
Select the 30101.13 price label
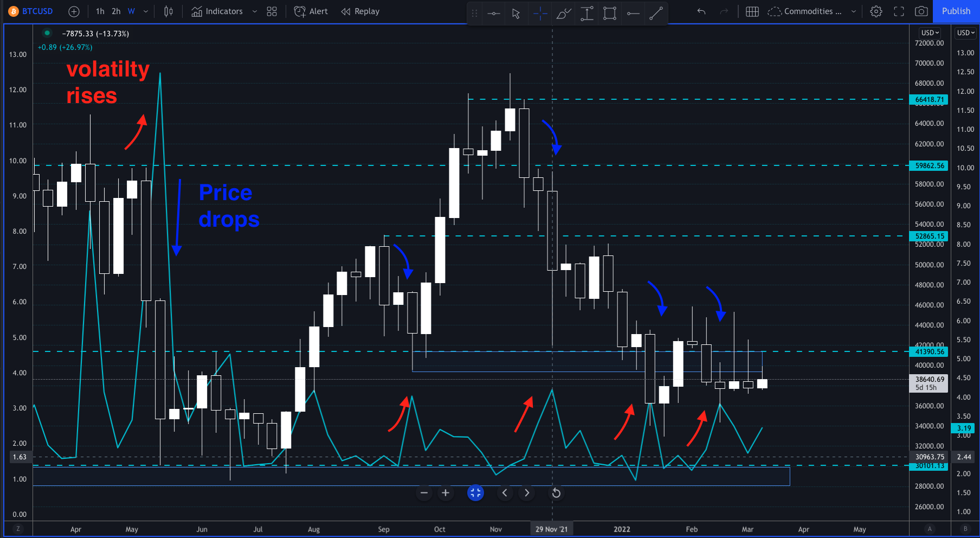[x=929, y=466]
